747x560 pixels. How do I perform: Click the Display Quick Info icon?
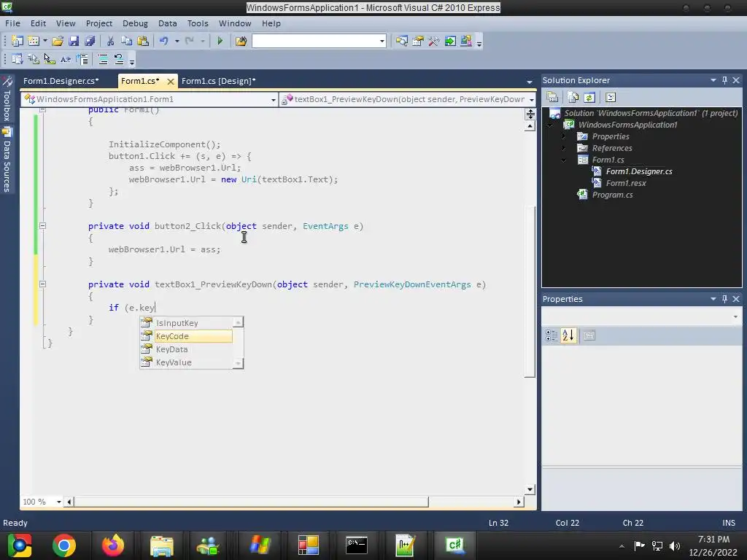[x=50, y=60]
